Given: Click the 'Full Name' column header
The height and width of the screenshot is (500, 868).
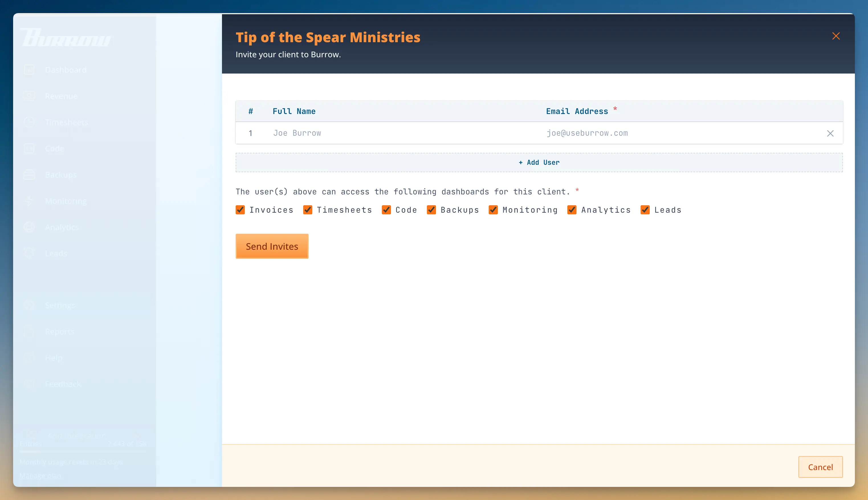Looking at the screenshot, I should (x=294, y=111).
